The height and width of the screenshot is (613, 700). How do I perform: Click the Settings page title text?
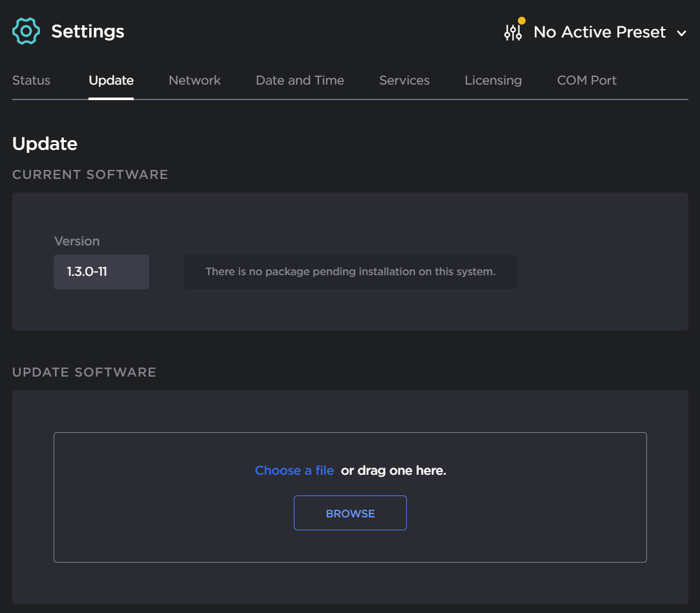coord(88,32)
